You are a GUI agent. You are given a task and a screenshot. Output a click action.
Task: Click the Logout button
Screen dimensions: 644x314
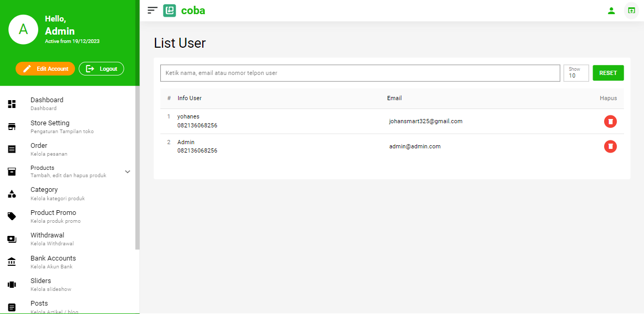coord(101,69)
